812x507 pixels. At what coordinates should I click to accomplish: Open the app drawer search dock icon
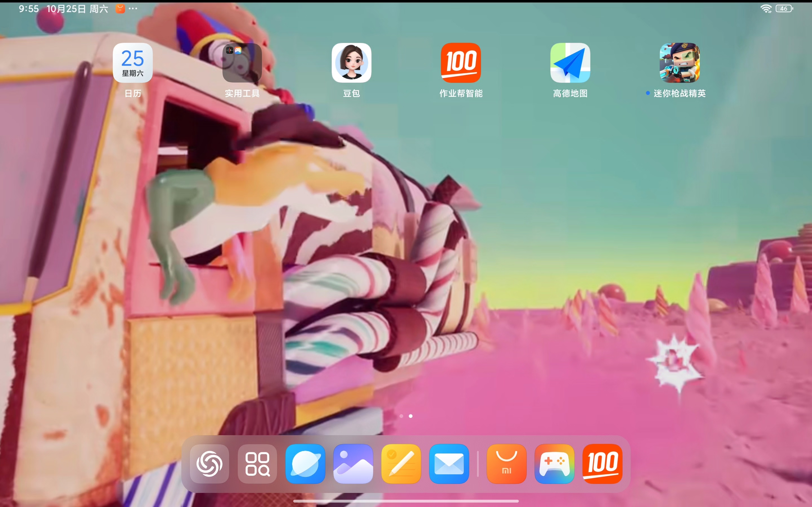[x=257, y=464]
